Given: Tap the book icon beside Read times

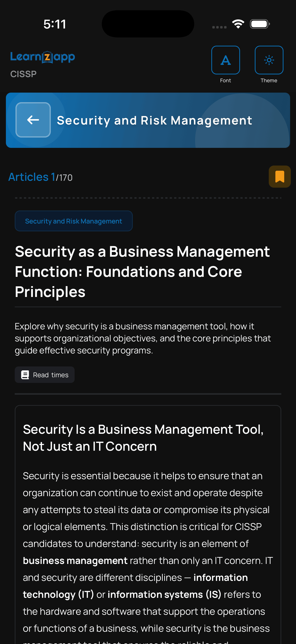Looking at the screenshot, I should click(x=25, y=375).
